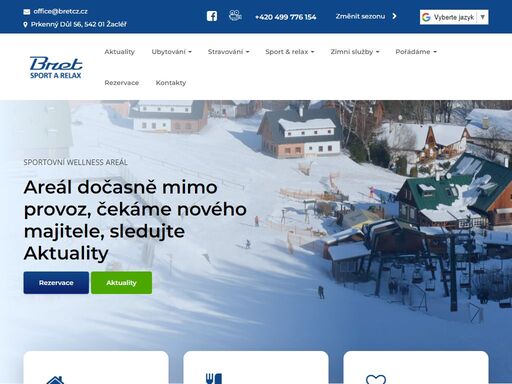Call the +420 499 776 154 number

[x=285, y=17]
